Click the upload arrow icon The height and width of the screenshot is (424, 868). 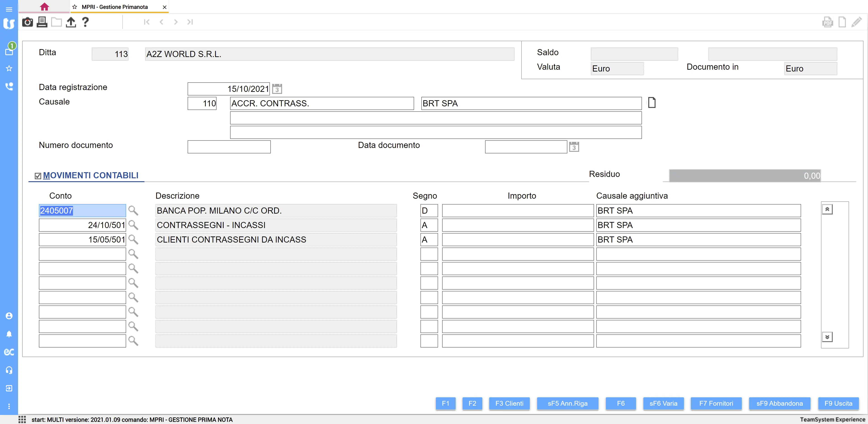[71, 22]
